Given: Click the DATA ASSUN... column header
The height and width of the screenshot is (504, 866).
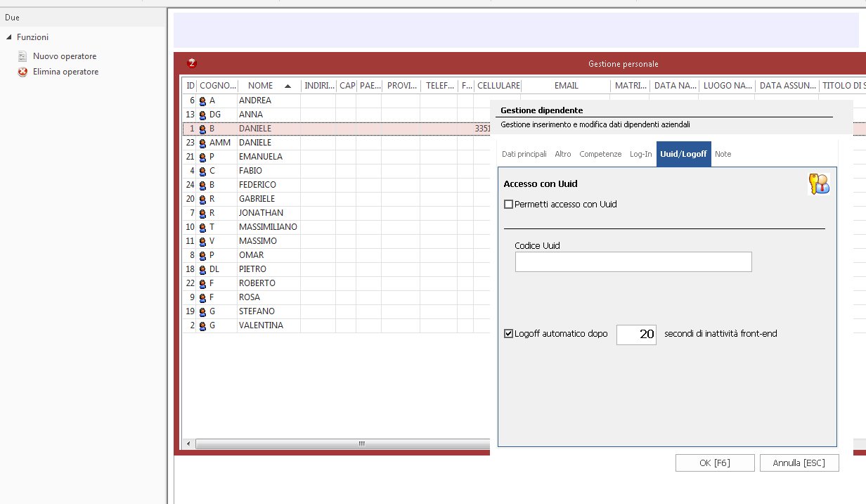Looking at the screenshot, I should [x=787, y=86].
